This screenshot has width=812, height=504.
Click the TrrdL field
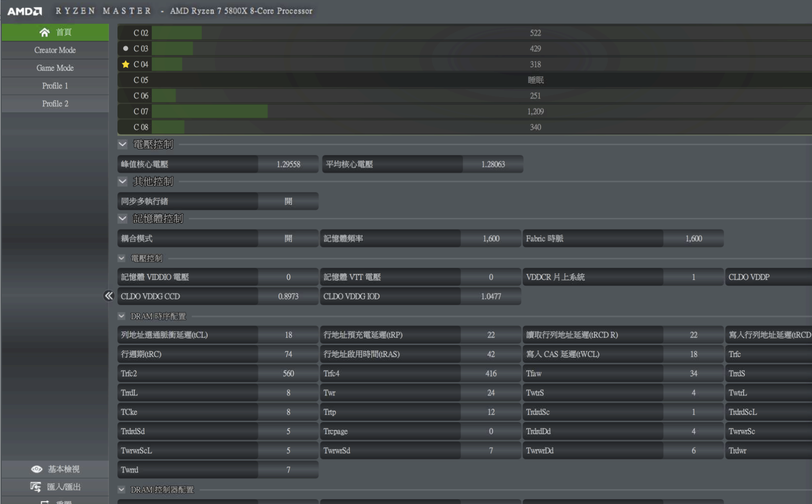point(218,392)
